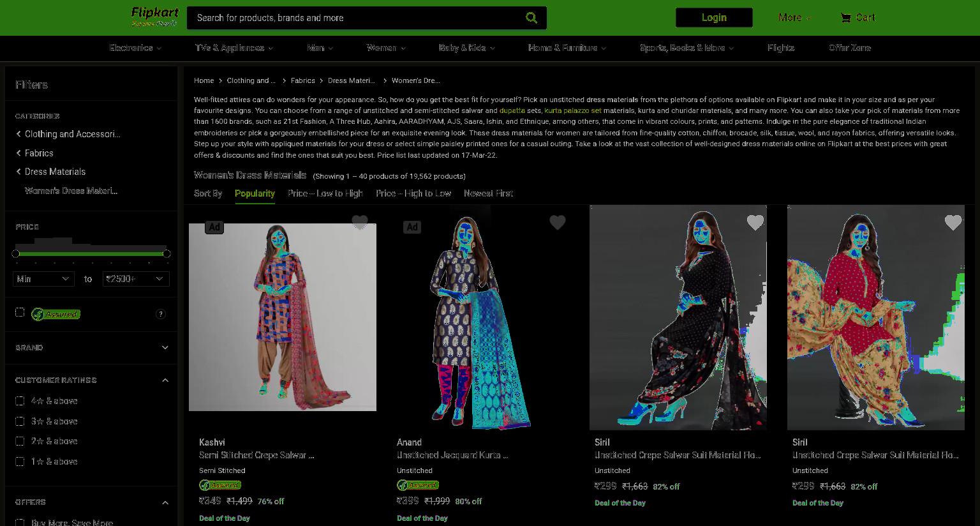Check the Buy More, Save More offer

20,522
